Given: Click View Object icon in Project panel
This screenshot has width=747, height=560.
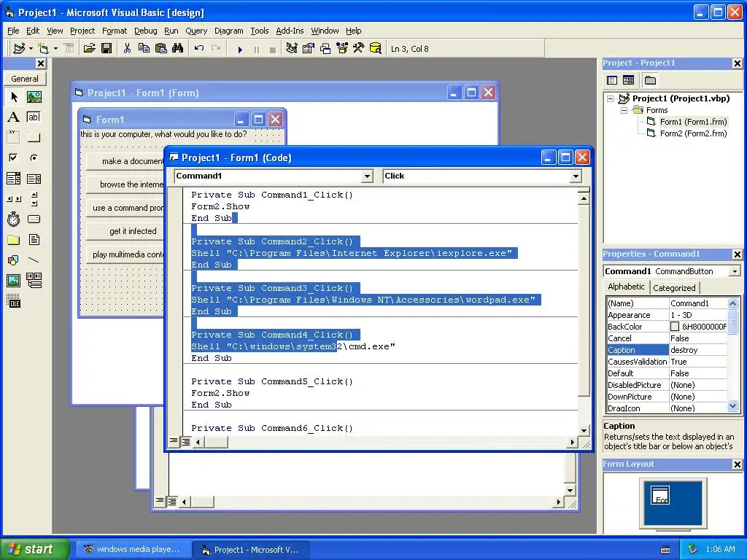Looking at the screenshot, I should (x=628, y=80).
